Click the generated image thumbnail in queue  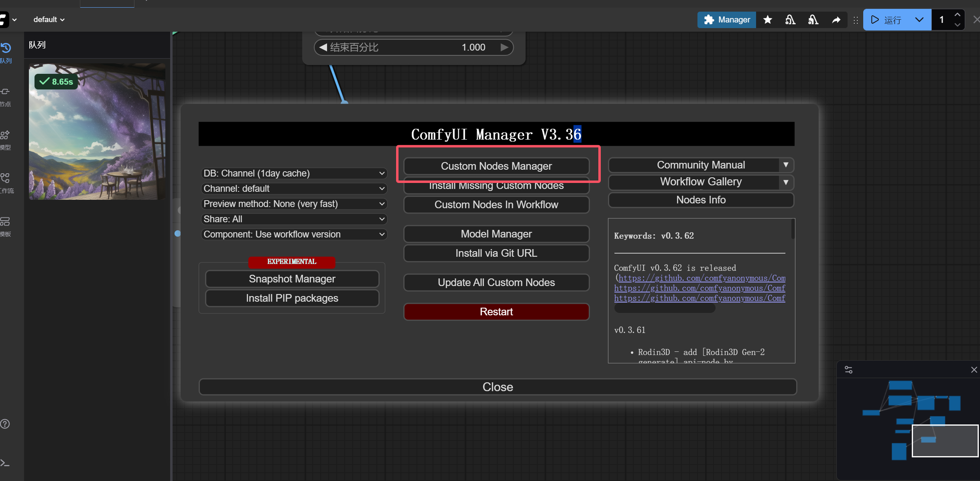pos(97,132)
